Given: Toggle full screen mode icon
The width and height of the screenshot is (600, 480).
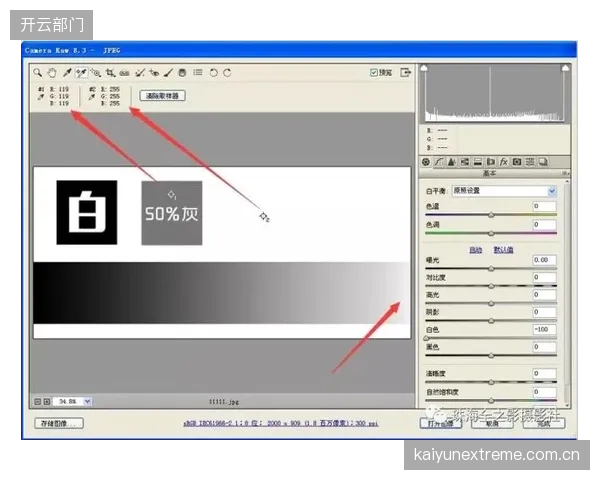Looking at the screenshot, I should (405, 72).
